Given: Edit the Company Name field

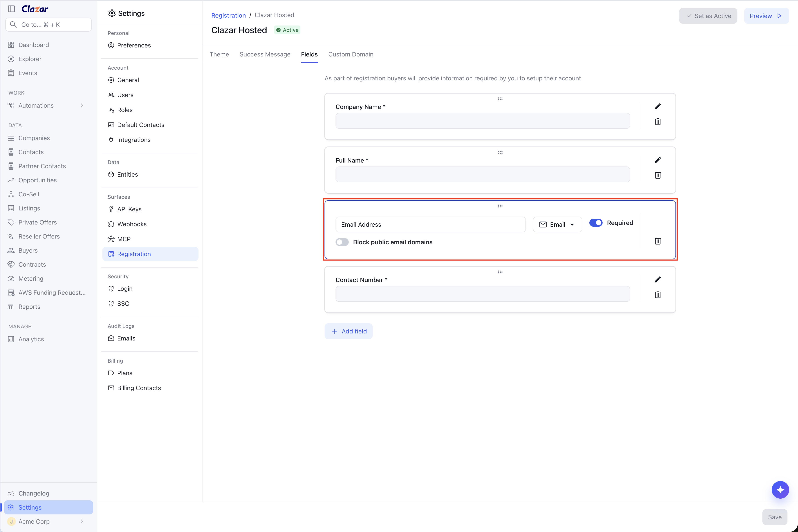Looking at the screenshot, I should point(657,107).
